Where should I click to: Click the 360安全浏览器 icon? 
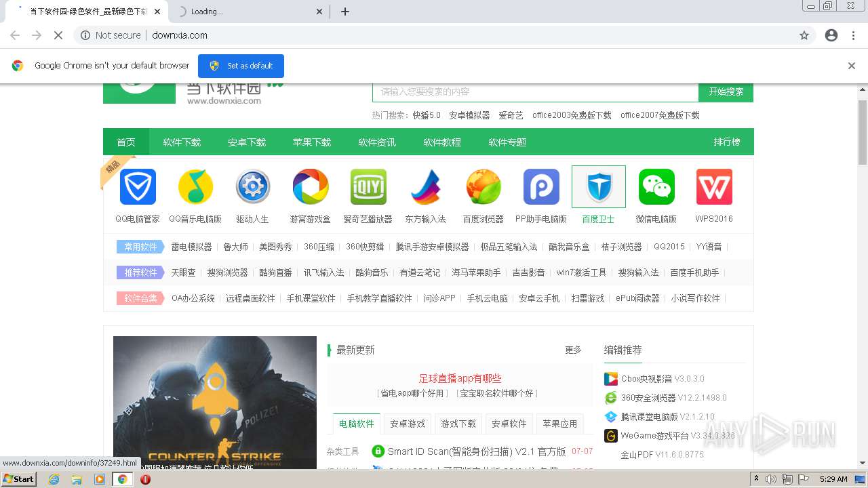(x=611, y=398)
